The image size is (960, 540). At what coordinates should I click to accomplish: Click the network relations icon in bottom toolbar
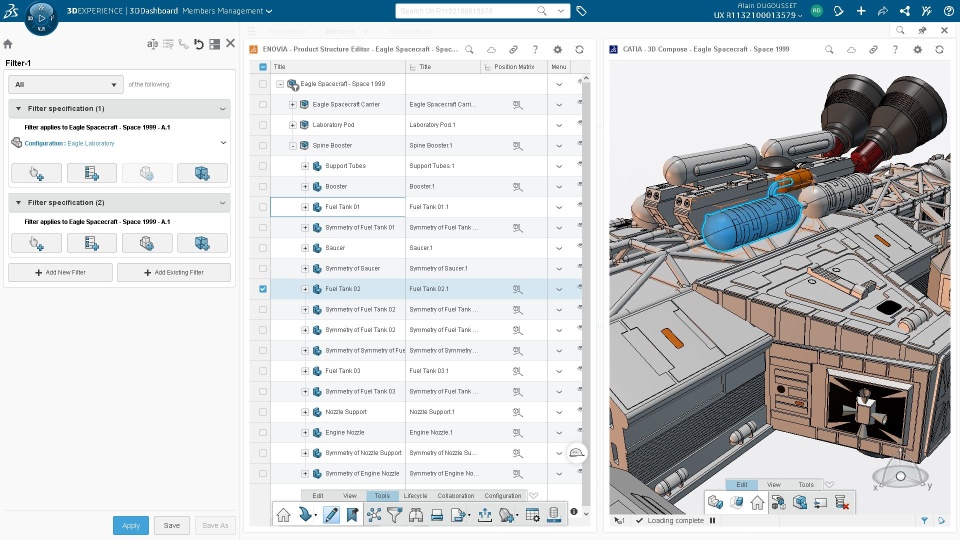(374, 515)
